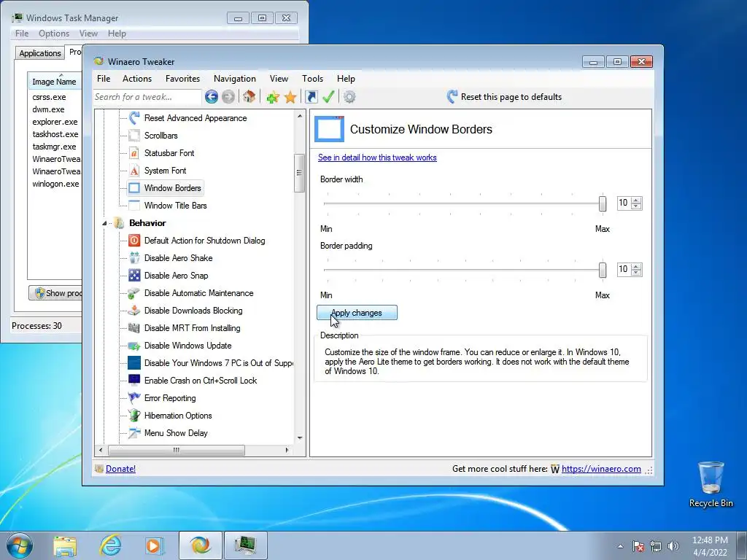Select taskmgr.exe in Task Manager list

click(54, 147)
